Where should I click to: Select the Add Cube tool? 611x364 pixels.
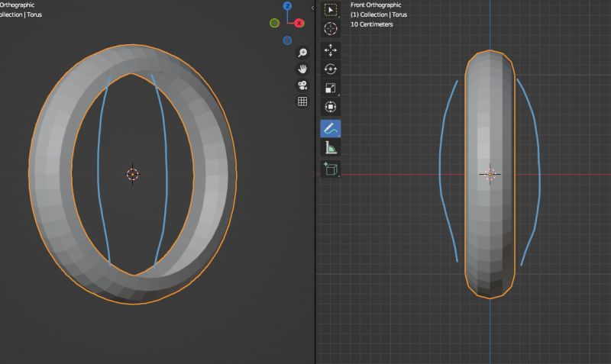tap(331, 169)
